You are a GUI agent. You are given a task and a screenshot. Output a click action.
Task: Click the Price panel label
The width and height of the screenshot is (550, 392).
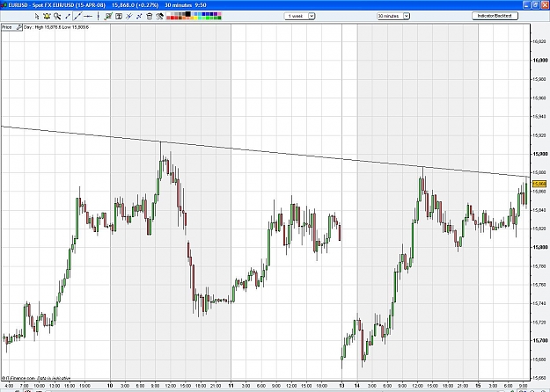(7, 27)
